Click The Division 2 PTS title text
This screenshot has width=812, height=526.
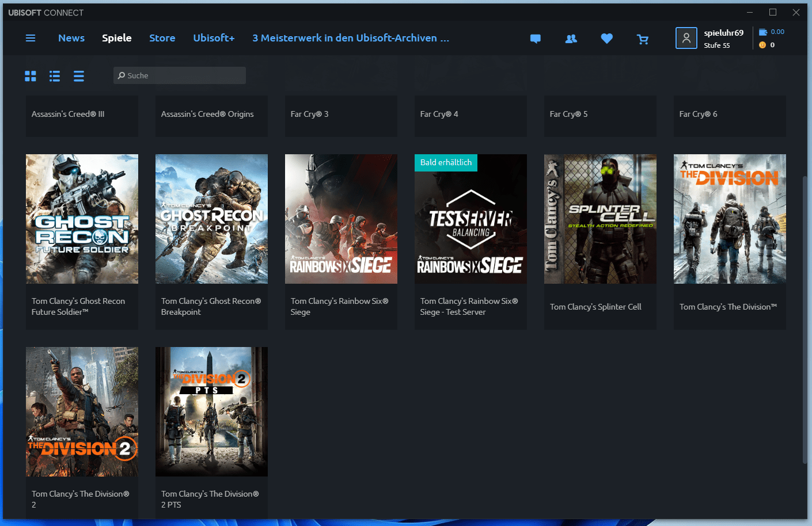click(210, 500)
